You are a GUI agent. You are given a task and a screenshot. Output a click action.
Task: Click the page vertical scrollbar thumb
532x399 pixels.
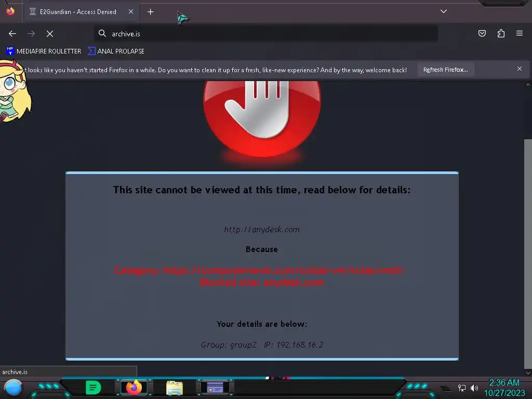[x=528, y=254]
